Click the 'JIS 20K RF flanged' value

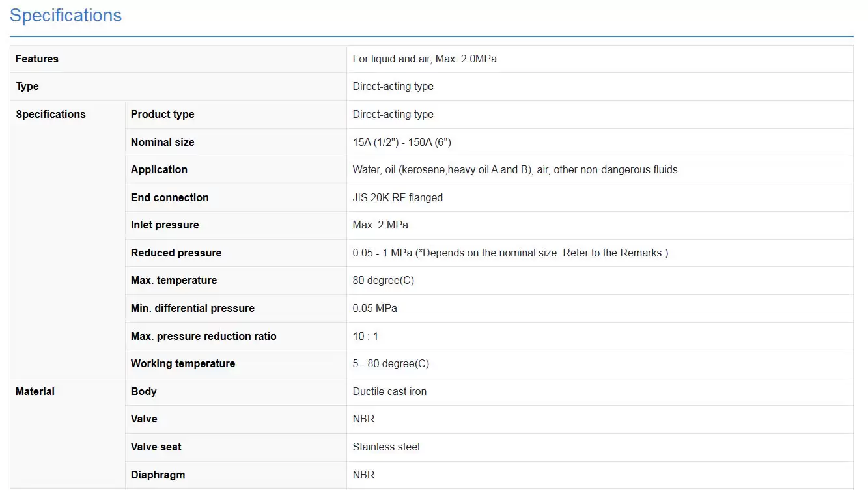(397, 197)
